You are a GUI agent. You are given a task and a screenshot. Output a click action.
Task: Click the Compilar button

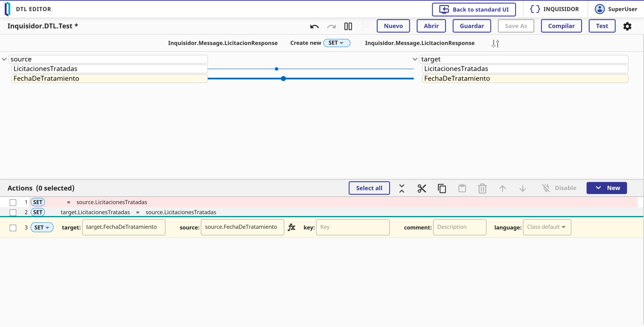pyautogui.click(x=561, y=26)
